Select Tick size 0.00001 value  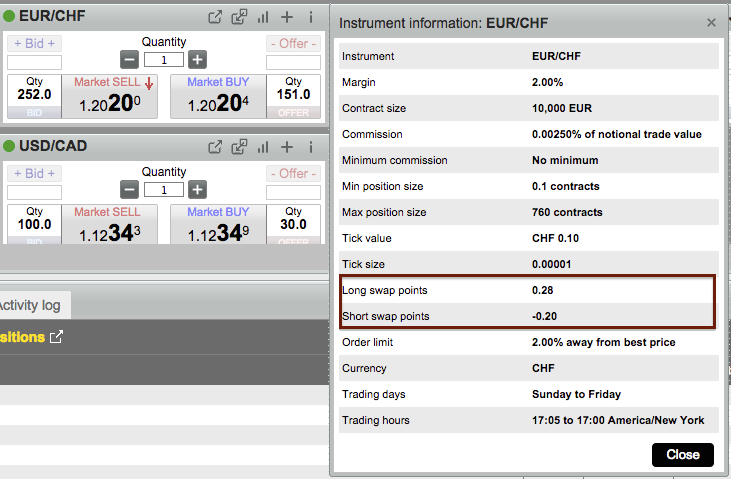point(552,264)
